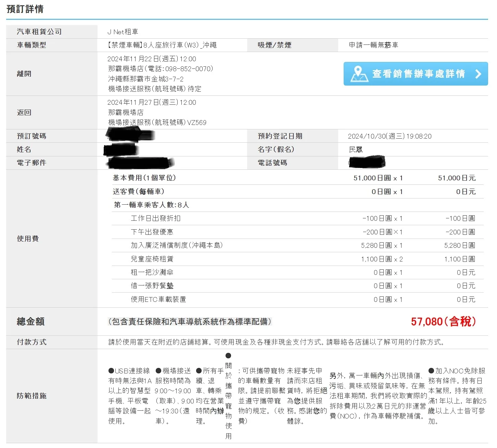Click the 基本費用(1個單位) row label
Image resolution: width=497 pixels, height=448 pixels.
144,178
